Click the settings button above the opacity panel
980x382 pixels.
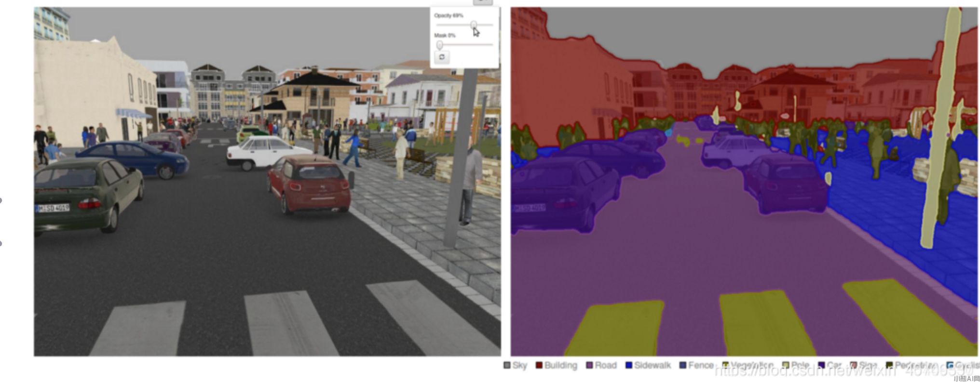tap(483, 2)
